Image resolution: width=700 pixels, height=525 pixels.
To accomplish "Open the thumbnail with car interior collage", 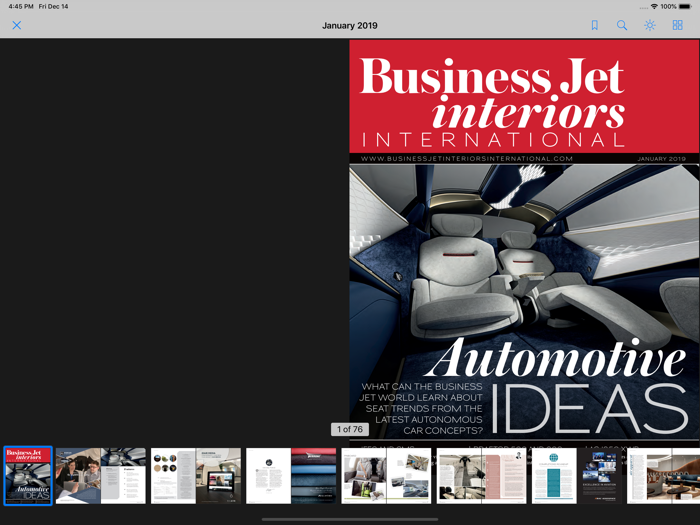I will coord(386,476).
